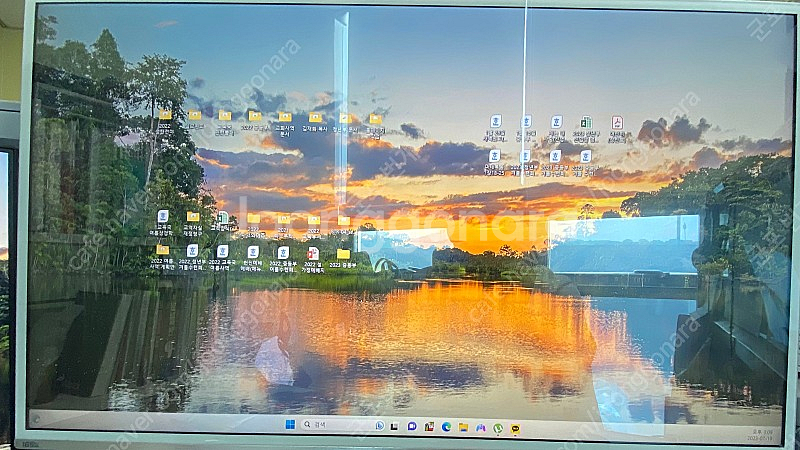Open the Windows Start menu
The width and height of the screenshot is (800, 450).
pos(290,424)
